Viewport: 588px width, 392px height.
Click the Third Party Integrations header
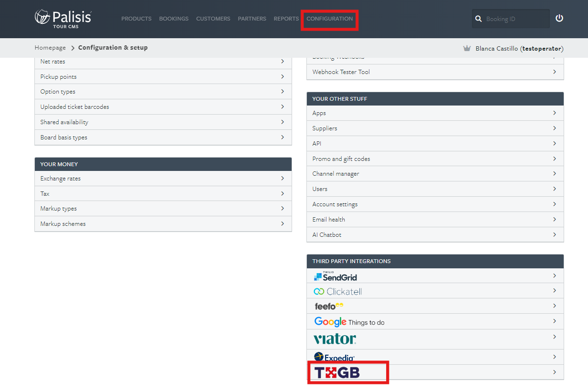(435, 261)
